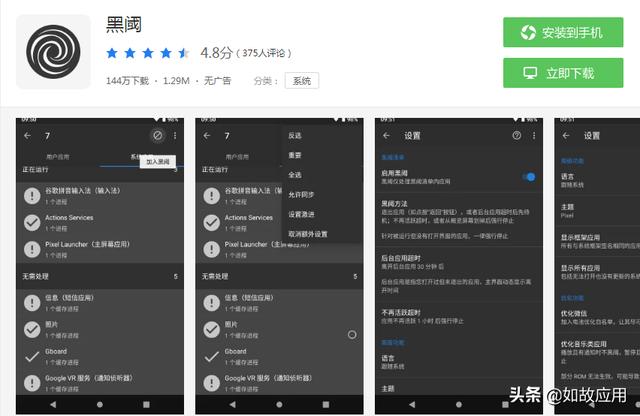Toggle Gboard checkmark in first screenshot
The image size is (640, 416).
tap(32, 356)
